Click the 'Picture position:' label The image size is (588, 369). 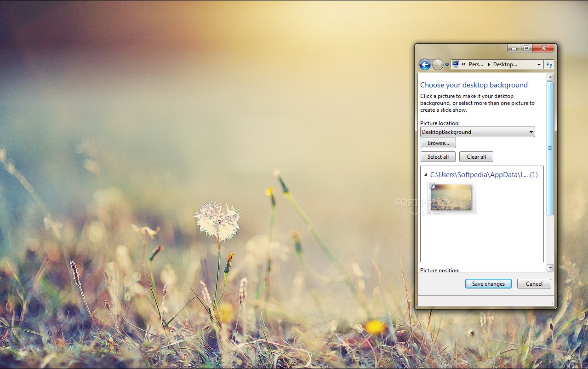point(440,271)
